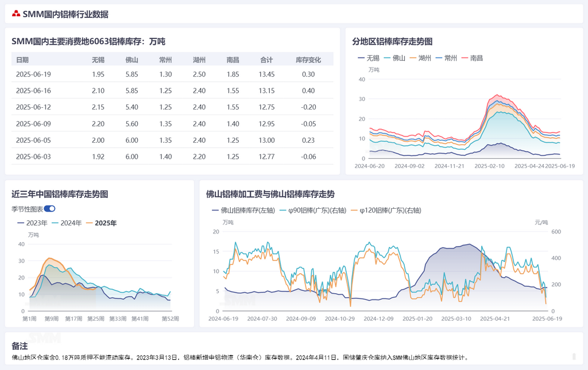
Task: Click 湖州 value 2.50 in first row
Action: pos(199,74)
